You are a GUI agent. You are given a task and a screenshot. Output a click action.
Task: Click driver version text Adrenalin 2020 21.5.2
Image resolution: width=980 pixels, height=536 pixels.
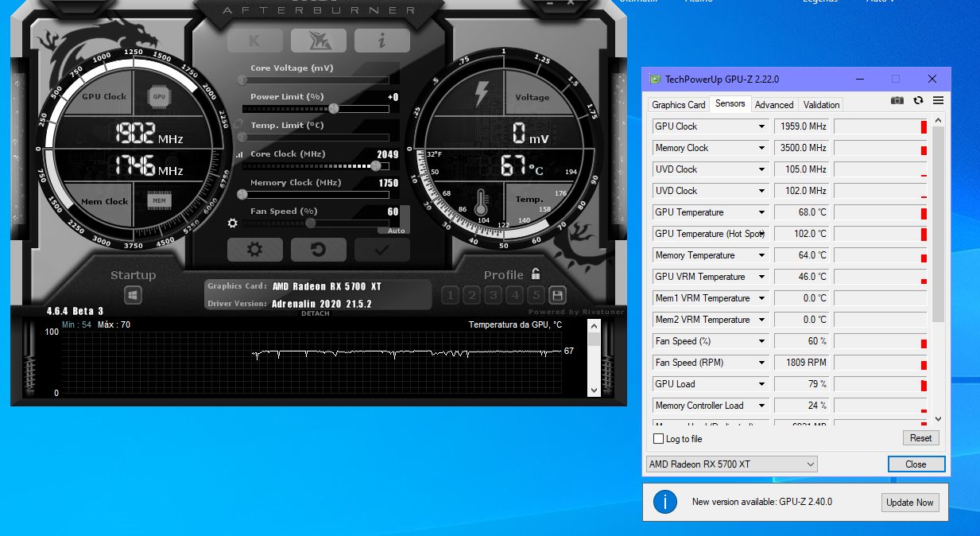322,304
